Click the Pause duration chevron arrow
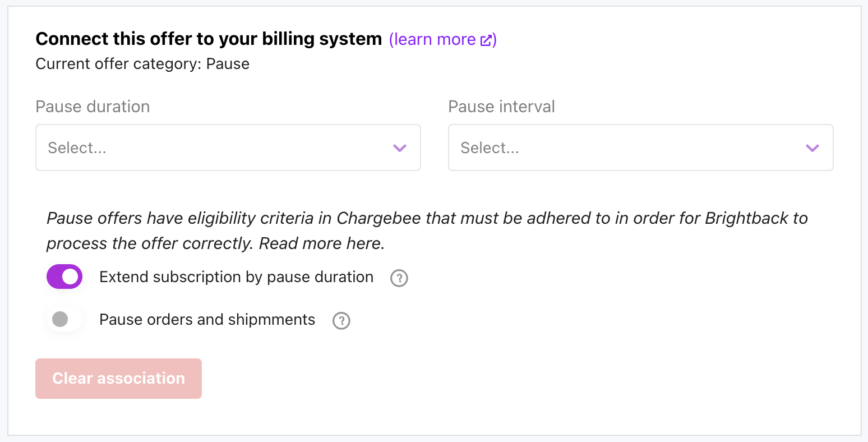This screenshot has width=868, height=442. (399, 148)
